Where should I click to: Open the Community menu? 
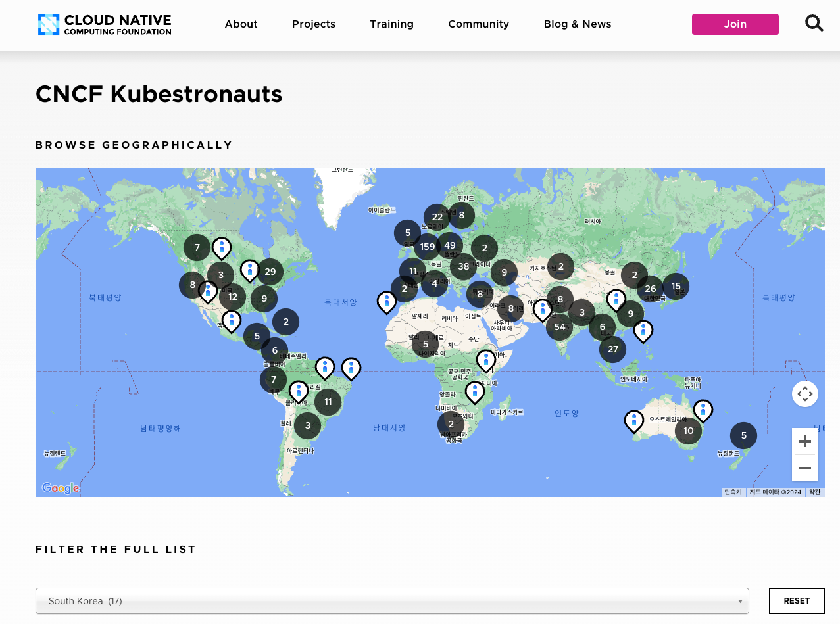(x=479, y=24)
